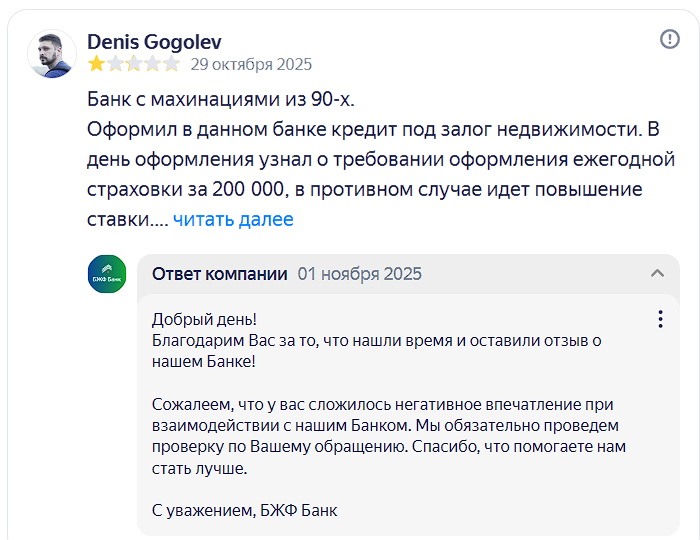The image size is (700, 540).
Task: Click the fourth gray rating star
Action: (x=153, y=64)
